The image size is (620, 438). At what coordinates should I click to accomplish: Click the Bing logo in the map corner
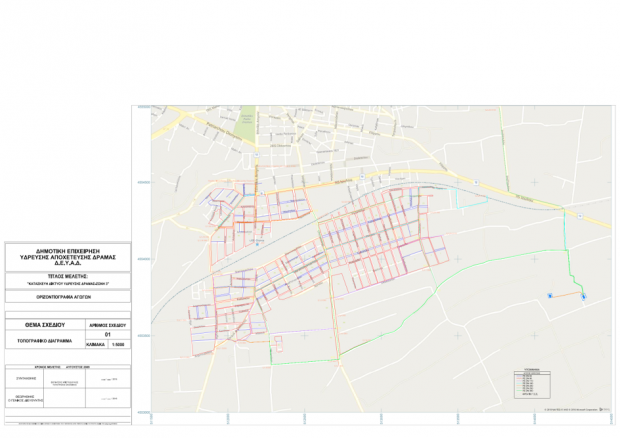[x=604, y=410]
